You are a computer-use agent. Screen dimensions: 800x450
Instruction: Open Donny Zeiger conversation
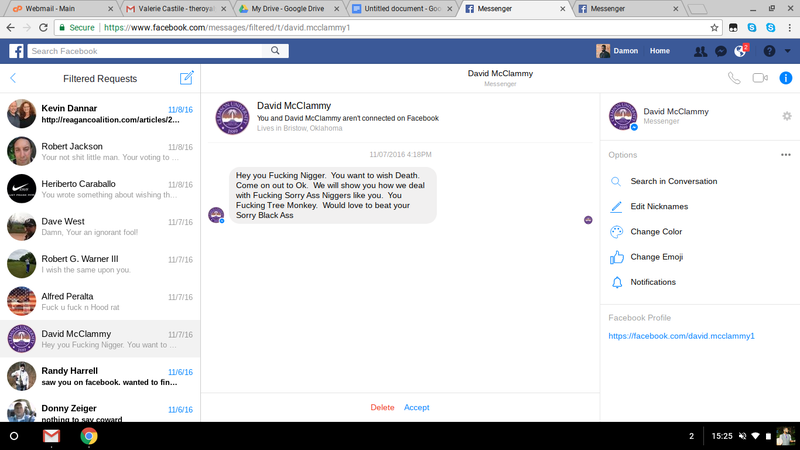[x=100, y=409]
